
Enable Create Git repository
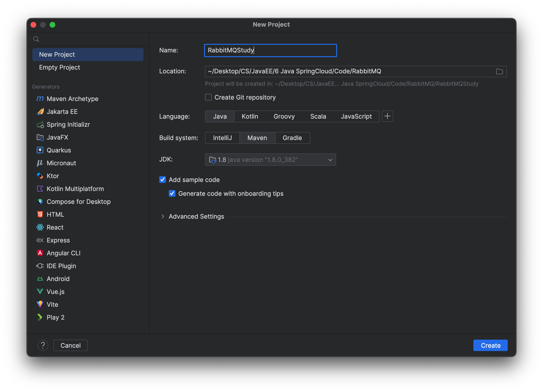coord(208,97)
